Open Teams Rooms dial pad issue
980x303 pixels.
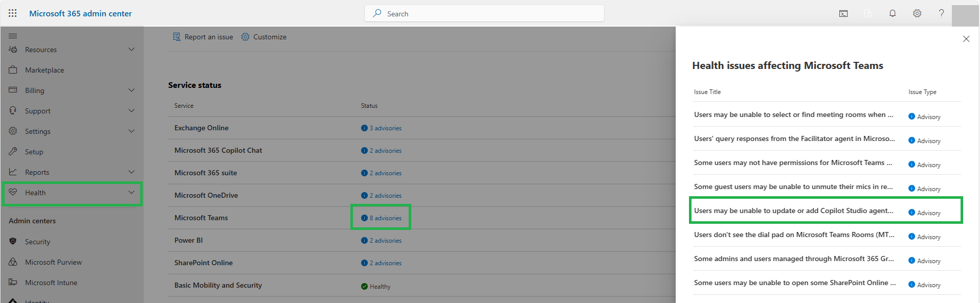[794, 235]
